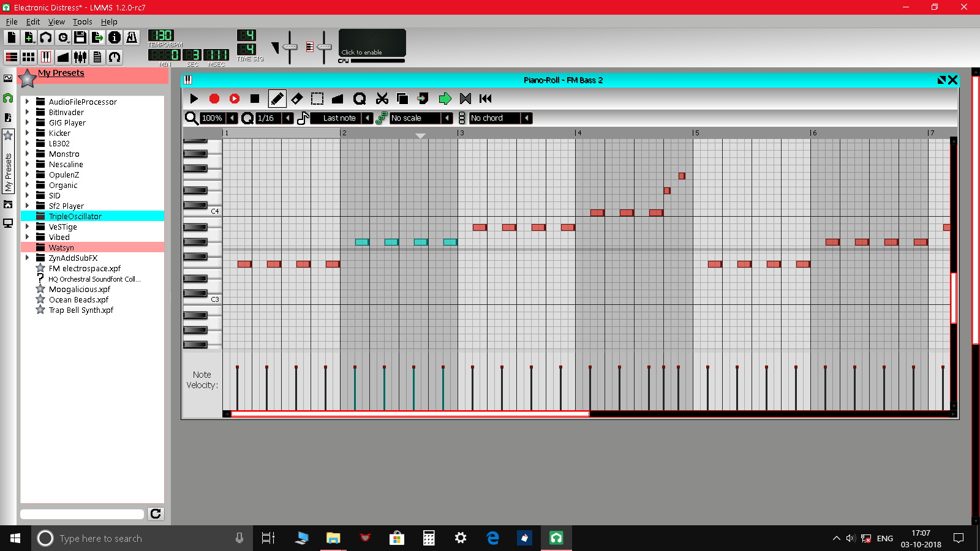The image size is (980, 551).
Task: Open the Song Editor window
Action: tap(10, 57)
